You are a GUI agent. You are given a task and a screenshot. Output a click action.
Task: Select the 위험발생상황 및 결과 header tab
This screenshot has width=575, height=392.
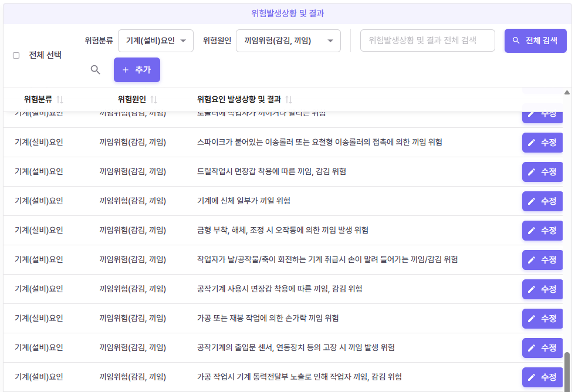[287, 13]
